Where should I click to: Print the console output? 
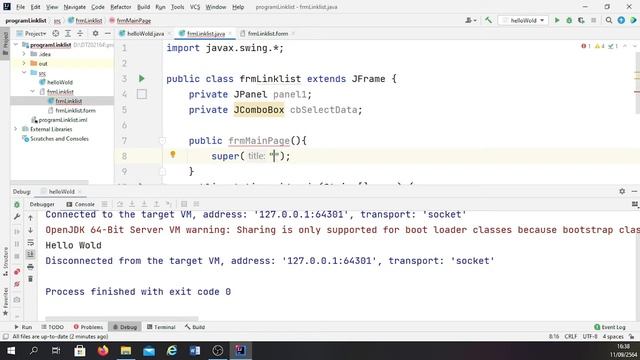tap(30, 267)
